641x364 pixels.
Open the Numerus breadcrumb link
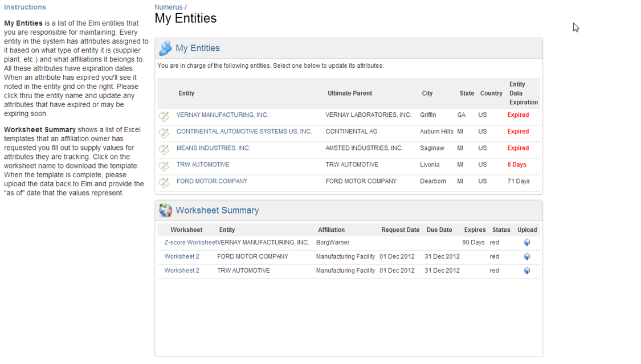pyautogui.click(x=168, y=7)
